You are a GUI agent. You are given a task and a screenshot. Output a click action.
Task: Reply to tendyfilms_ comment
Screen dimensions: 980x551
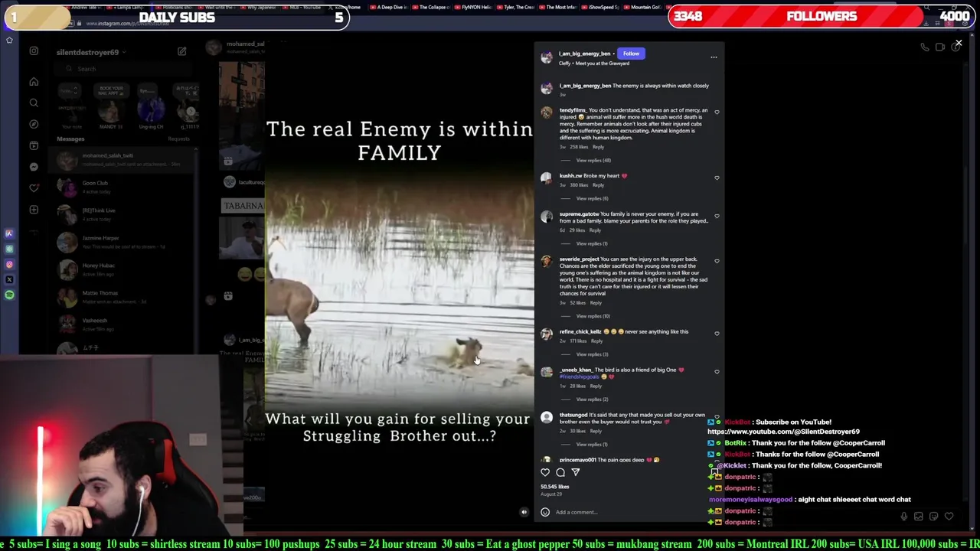[598, 147]
